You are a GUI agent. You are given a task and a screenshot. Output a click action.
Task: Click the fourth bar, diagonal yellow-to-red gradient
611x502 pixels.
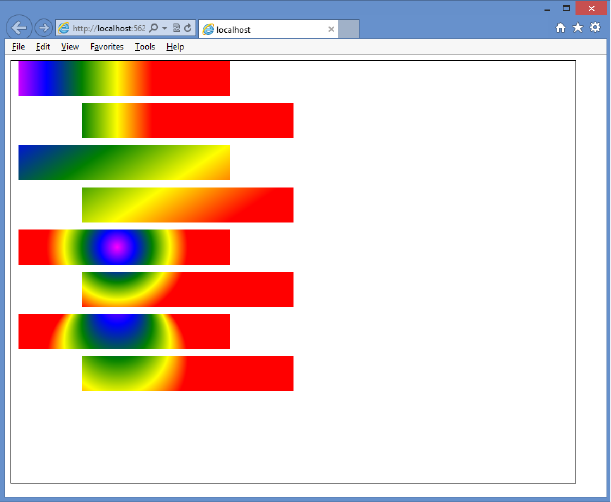187,205
